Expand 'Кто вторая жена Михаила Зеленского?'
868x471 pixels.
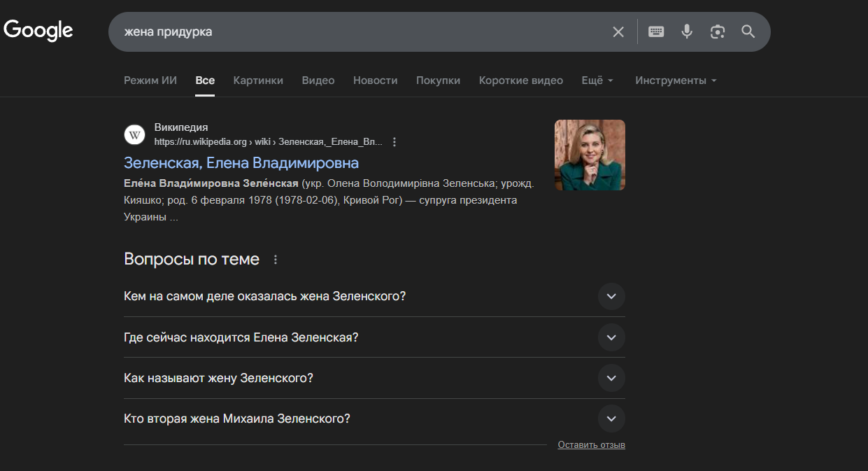pos(611,419)
